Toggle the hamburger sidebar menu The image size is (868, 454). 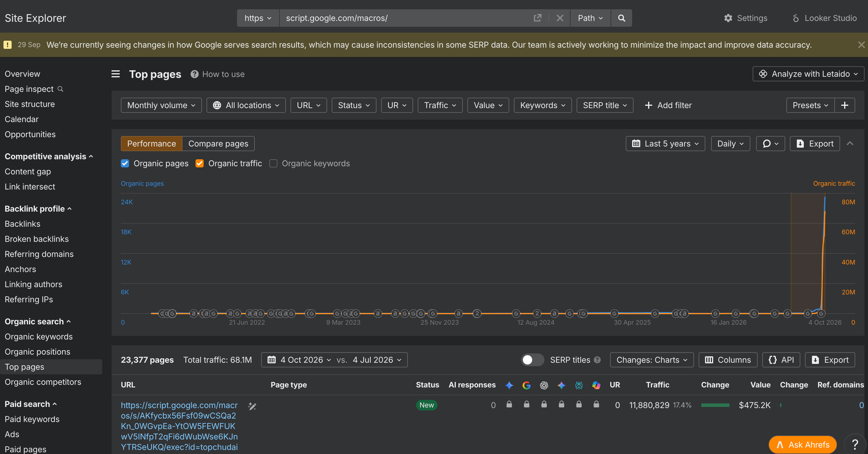coord(116,74)
